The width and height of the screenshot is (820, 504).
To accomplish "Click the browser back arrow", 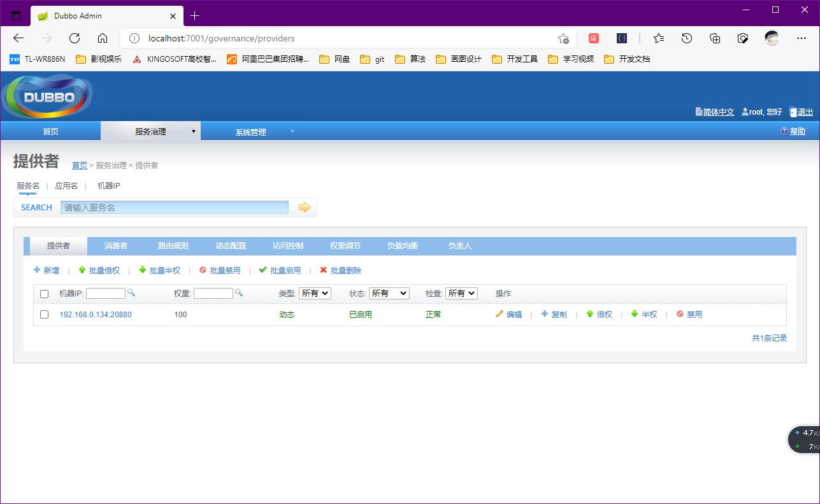I will [x=18, y=38].
